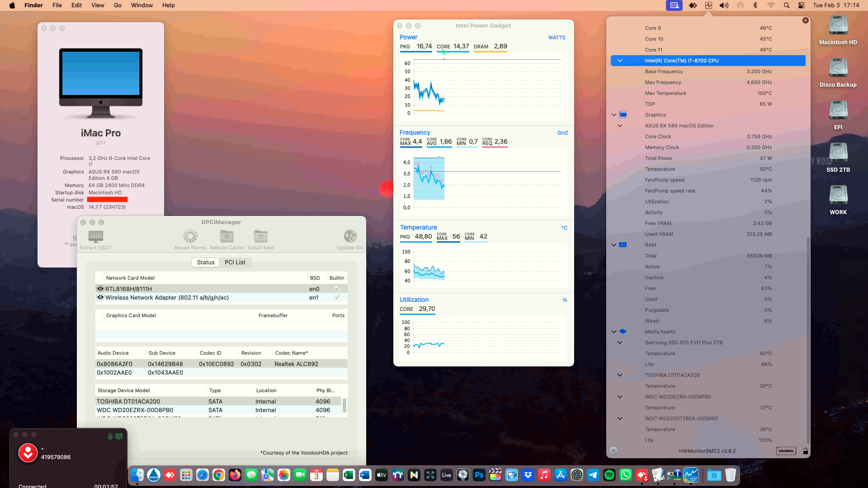Open HWMonitorSMC2 settings gear
868x488 pixels.
613,450
